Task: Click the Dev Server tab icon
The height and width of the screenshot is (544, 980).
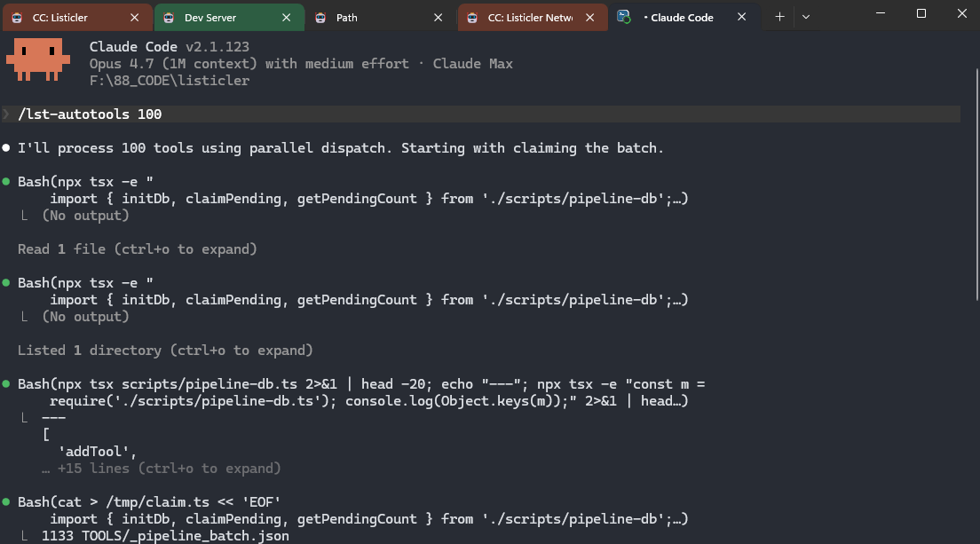Action: click(x=169, y=18)
